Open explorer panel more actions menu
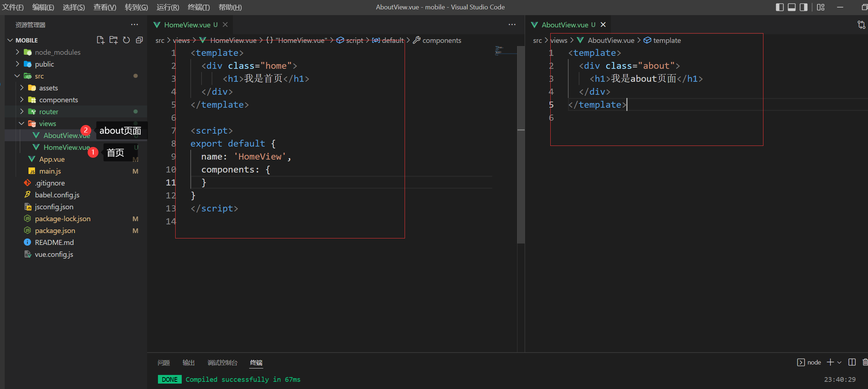 pyautogui.click(x=135, y=24)
